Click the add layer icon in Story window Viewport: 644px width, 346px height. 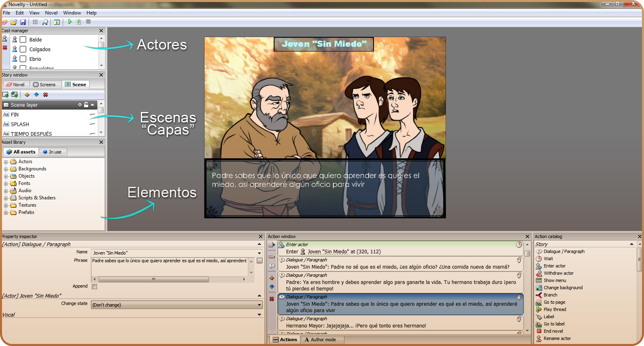coord(6,95)
